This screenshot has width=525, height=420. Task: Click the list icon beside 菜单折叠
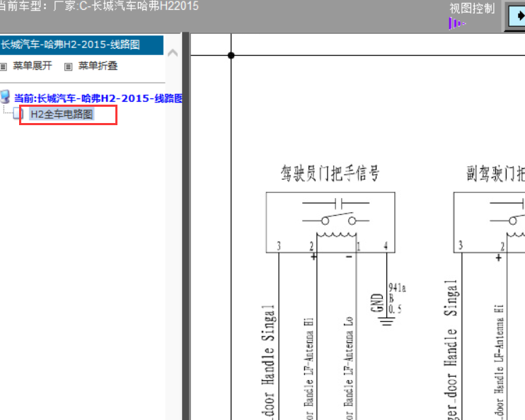point(68,66)
